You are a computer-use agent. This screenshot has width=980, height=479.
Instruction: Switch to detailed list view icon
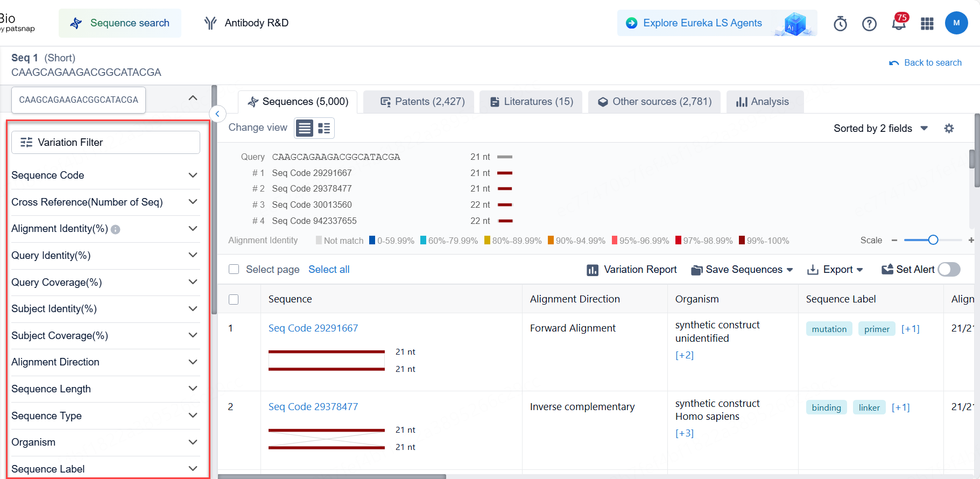pos(324,128)
